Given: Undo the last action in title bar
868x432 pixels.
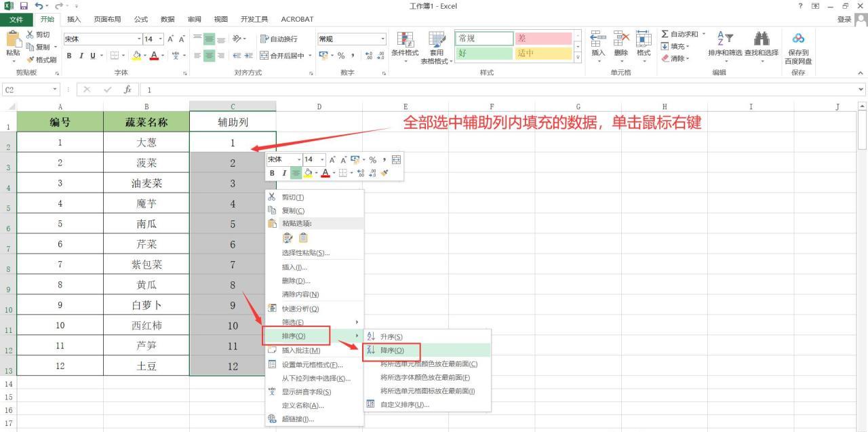Looking at the screenshot, I should (x=39, y=6).
